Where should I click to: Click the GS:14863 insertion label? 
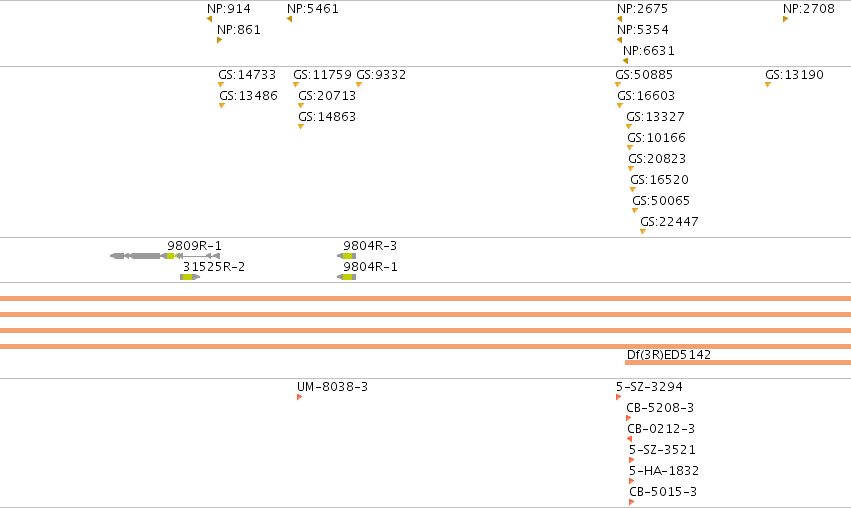pos(327,117)
